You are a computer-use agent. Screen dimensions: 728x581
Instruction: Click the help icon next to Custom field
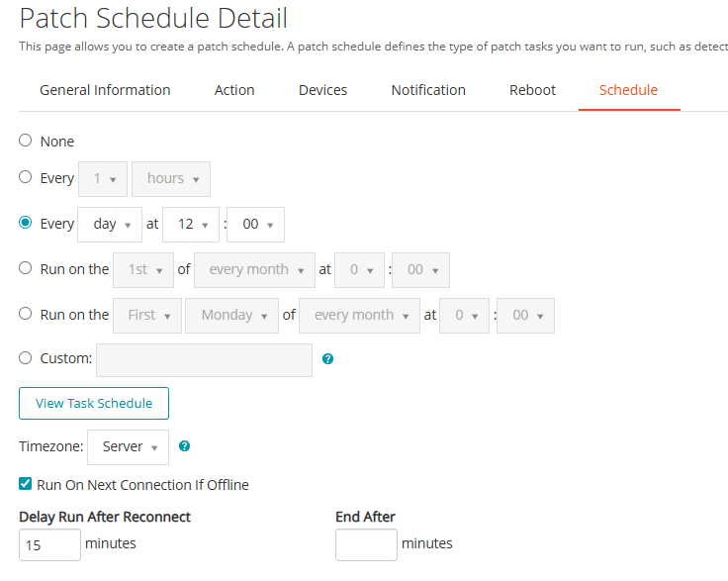(x=328, y=359)
